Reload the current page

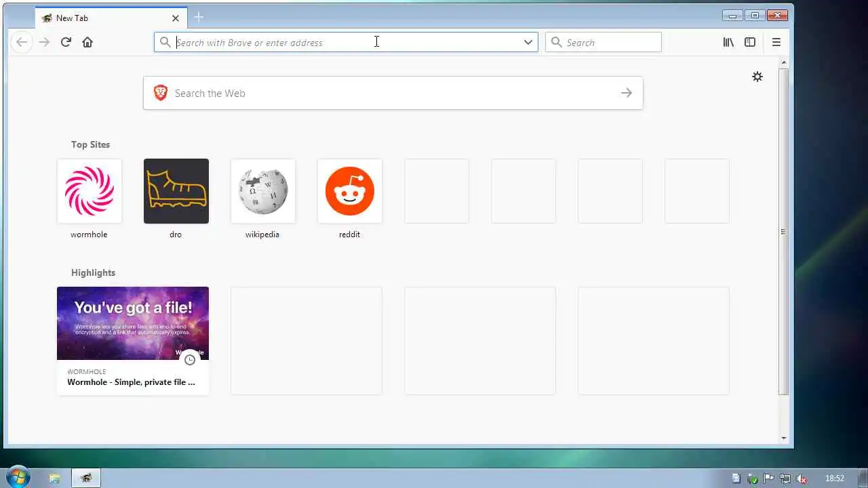(66, 42)
